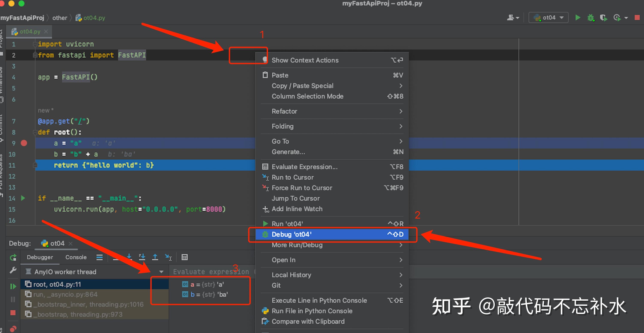644x333 pixels.
Task: Choose Run File in Python Console
Action: click(x=312, y=311)
